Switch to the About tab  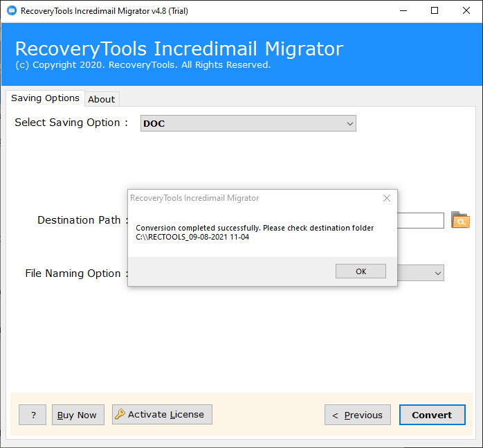click(x=101, y=99)
